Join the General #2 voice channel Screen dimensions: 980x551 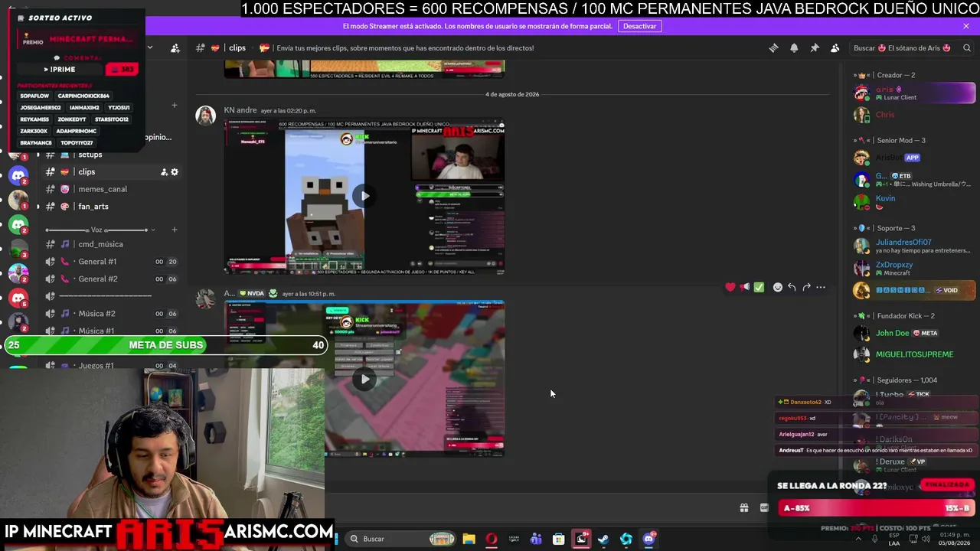[112, 279]
